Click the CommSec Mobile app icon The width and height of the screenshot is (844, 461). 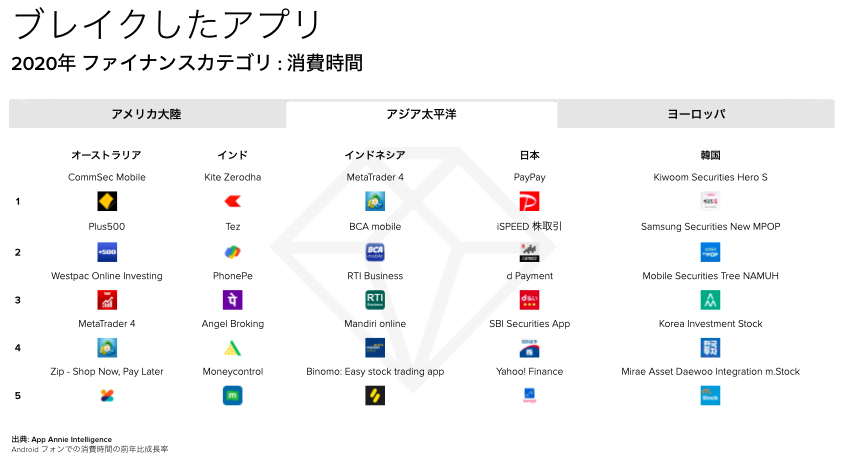[x=107, y=201]
